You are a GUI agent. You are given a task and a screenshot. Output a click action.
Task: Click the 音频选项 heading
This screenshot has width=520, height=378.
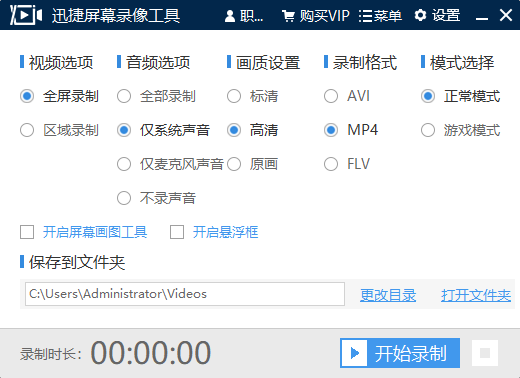(158, 63)
